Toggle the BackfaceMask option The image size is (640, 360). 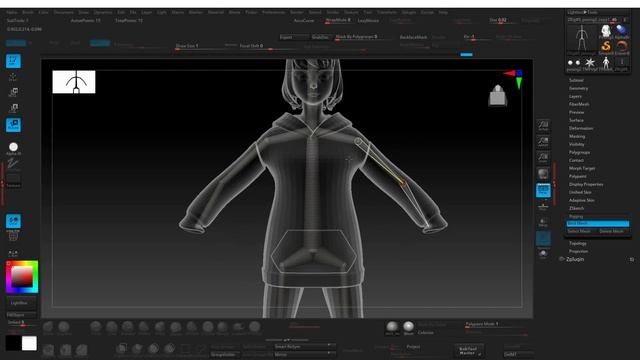(413, 37)
